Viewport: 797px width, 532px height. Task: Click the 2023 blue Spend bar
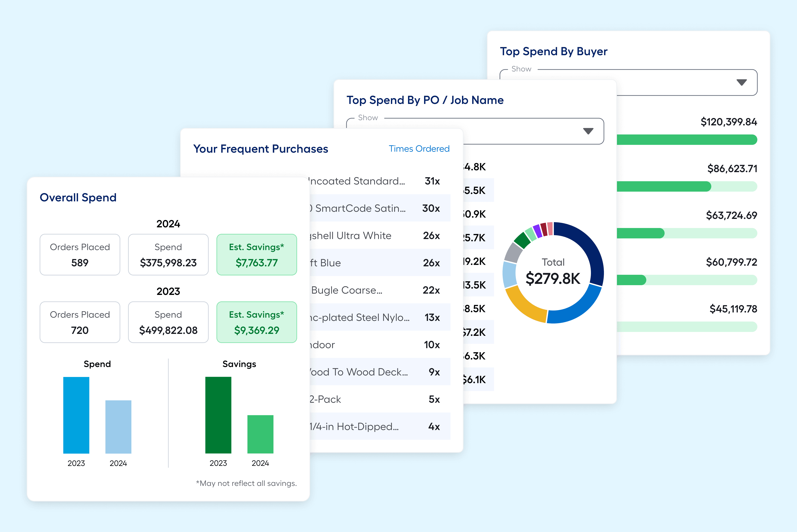click(x=76, y=415)
